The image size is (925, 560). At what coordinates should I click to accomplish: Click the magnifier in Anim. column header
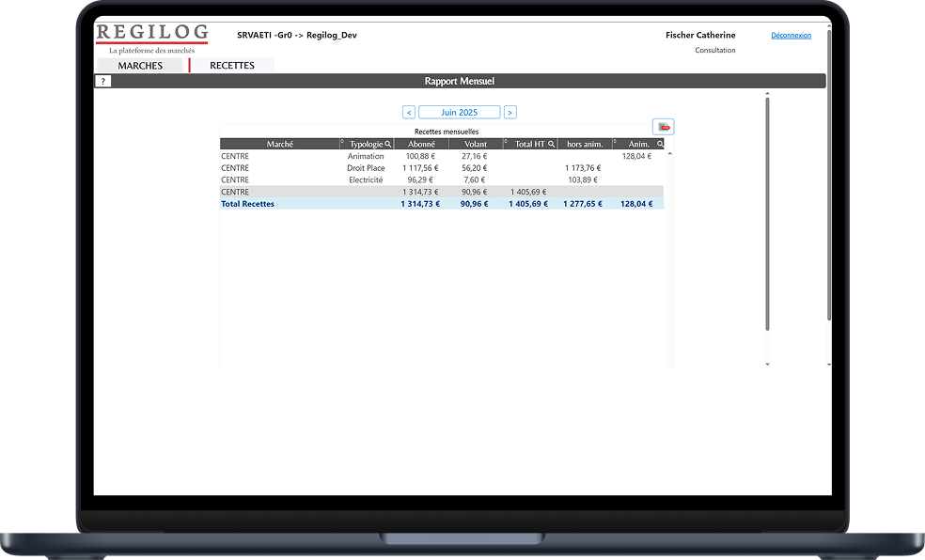click(660, 144)
